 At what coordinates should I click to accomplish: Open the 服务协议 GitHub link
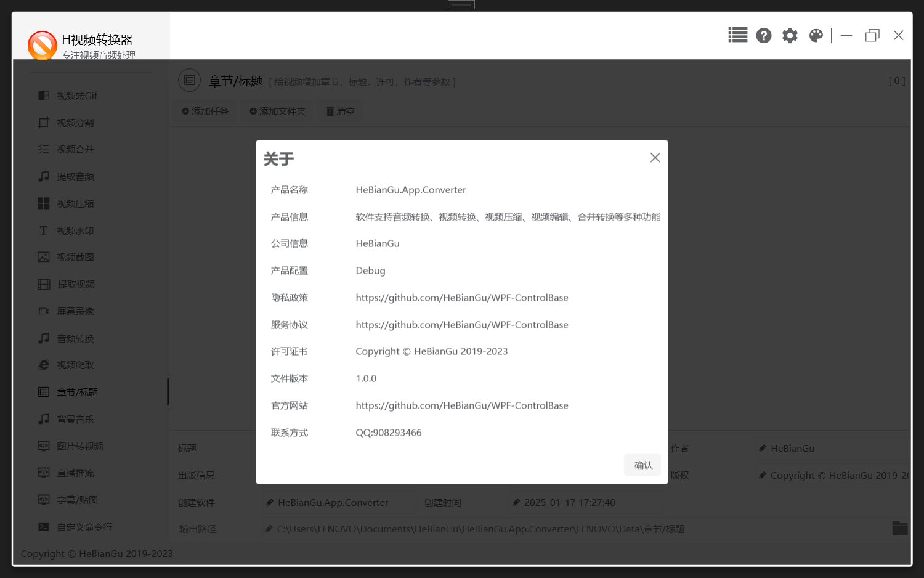(x=462, y=325)
